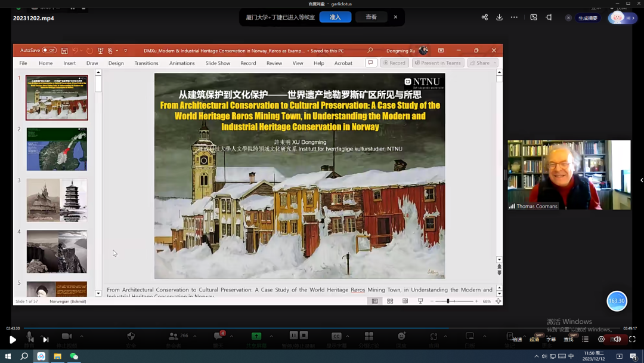
Task: Skip to the next video
Action: (x=45, y=340)
